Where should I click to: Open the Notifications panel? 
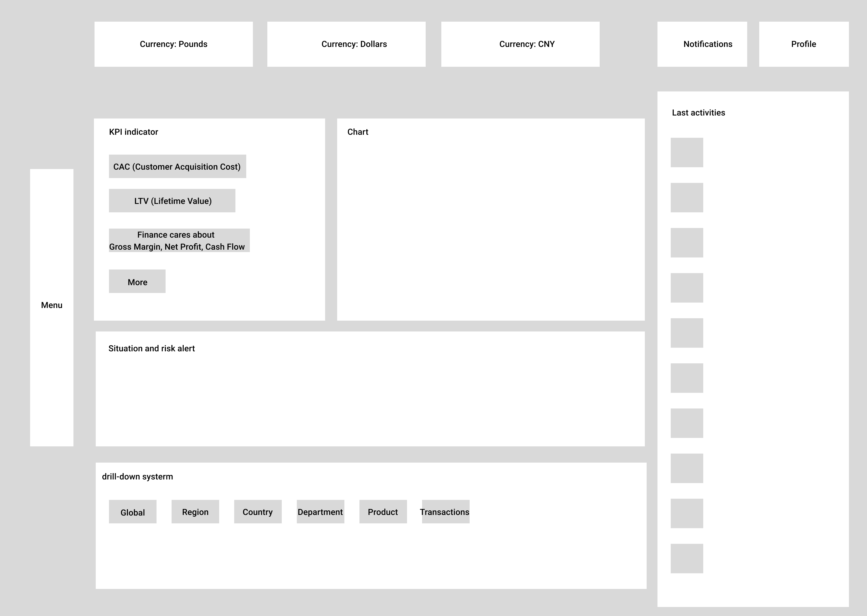pyautogui.click(x=702, y=44)
